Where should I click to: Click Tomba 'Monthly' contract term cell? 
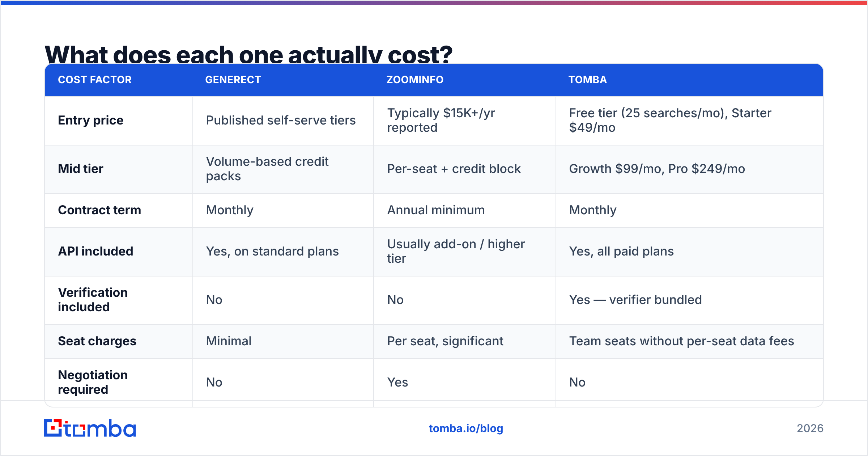(x=593, y=210)
